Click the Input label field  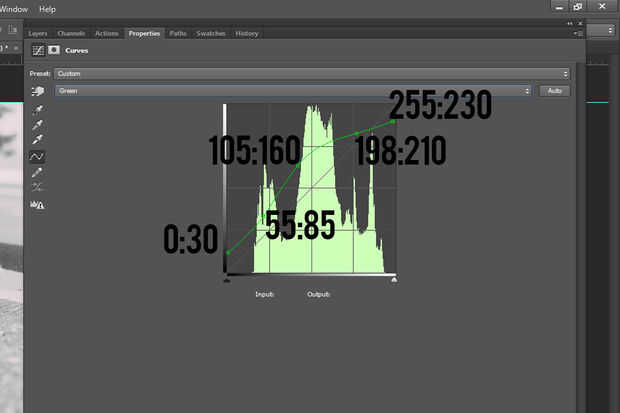265,294
